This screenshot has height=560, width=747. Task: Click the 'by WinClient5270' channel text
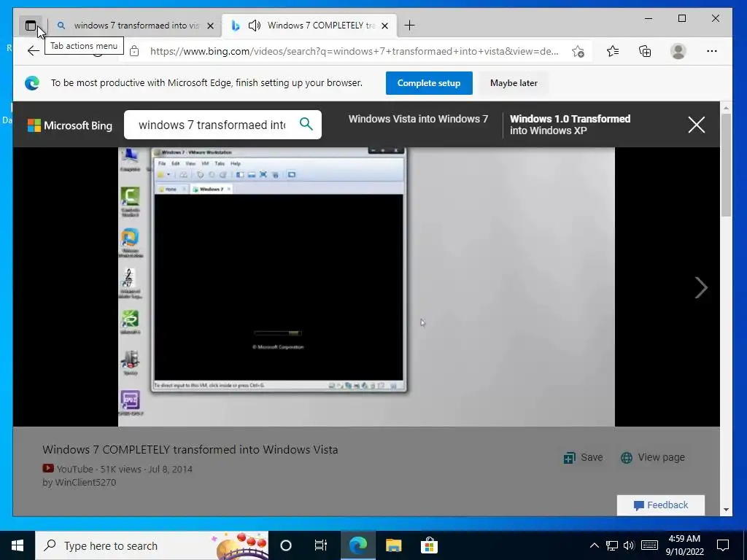click(79, 483)
